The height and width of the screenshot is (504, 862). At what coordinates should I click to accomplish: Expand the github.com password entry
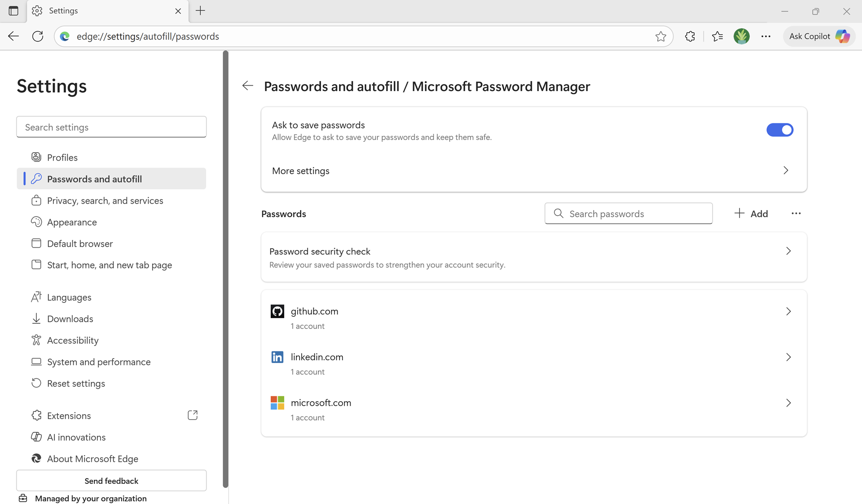(789, 311)
